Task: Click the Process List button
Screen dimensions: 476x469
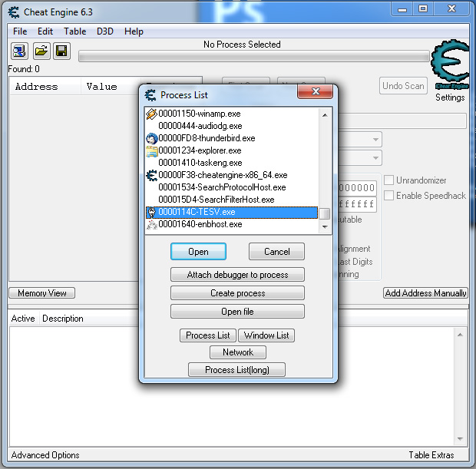Action: pyautogui.click(x=208, y=335)
